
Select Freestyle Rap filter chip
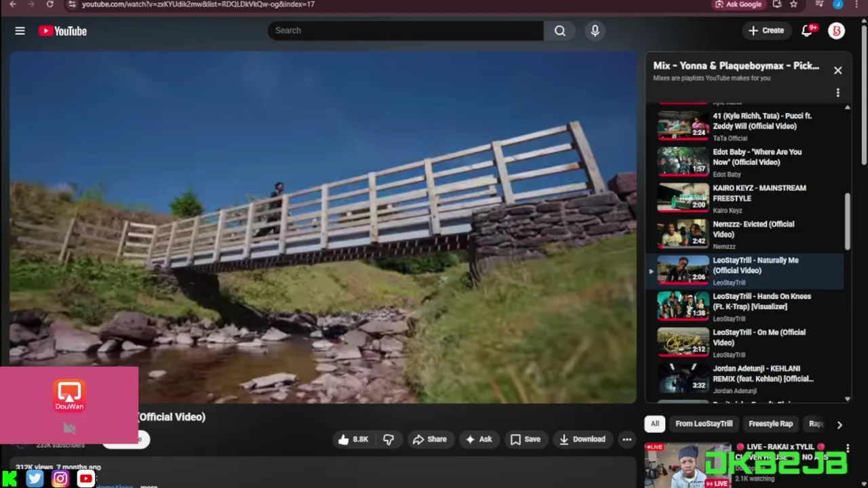coord(770,424)
